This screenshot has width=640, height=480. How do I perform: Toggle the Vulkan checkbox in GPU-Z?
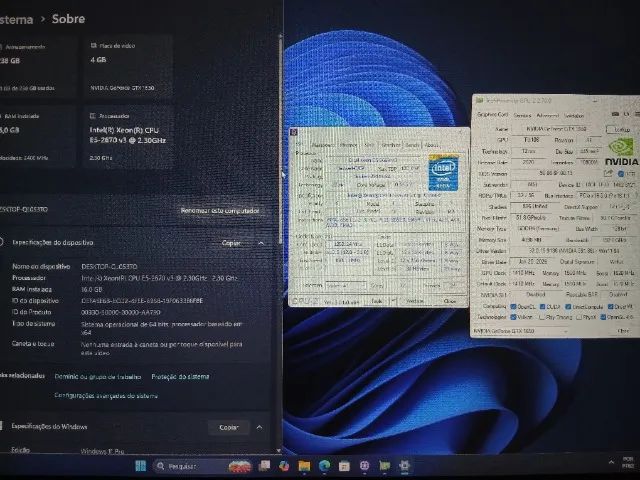[513, 317]
